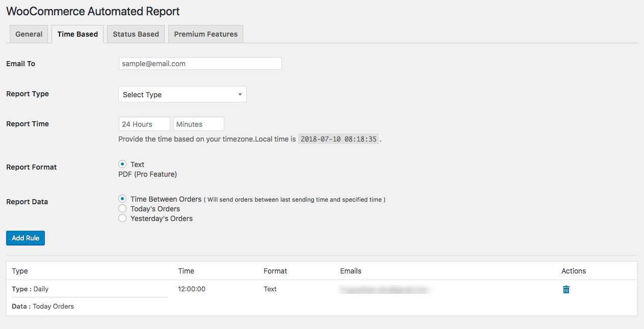
Task: Open the Status Based tab
Action: pyautogui.click(x=136, y=34)
